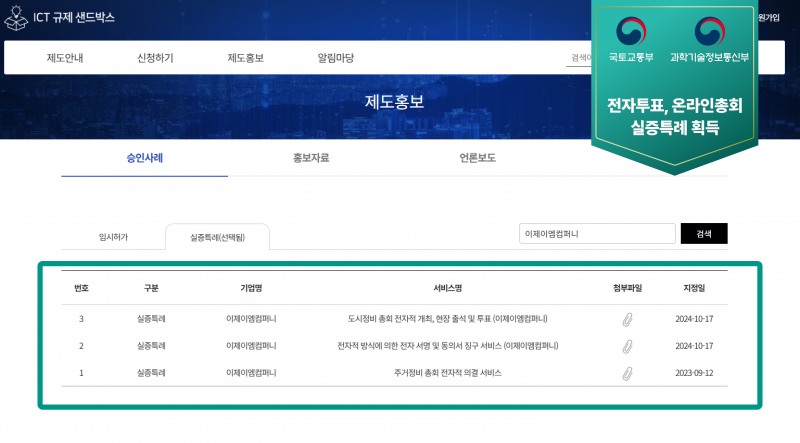The width and height of the screenshot is (800, 443).
Task: Click the 서비스명 column header
Action: pyautogui.click(x=447, y=288)
